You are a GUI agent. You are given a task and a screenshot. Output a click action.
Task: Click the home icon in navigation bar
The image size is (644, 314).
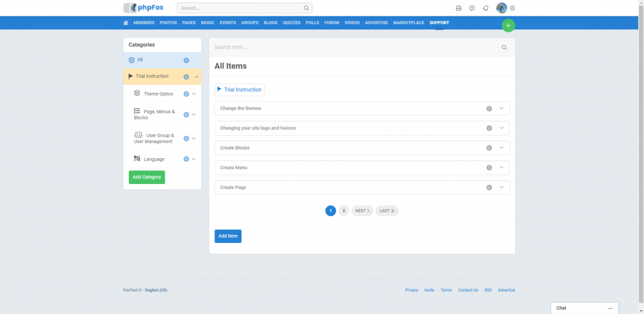click(x=126, y=23)
